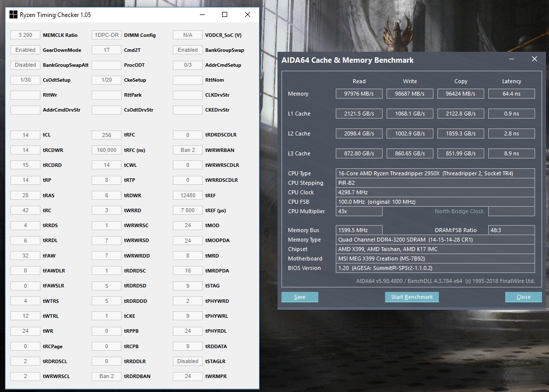Viewport: 549px width, 392px height.
Task: Minimize the AIDA64 benchmark window
Action: point(512,59)
